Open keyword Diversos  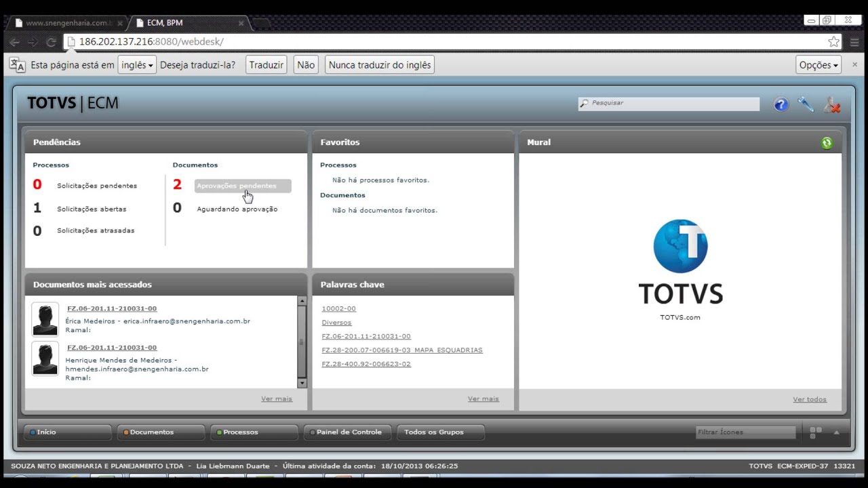pyautogui.click(x=336, y=323)
